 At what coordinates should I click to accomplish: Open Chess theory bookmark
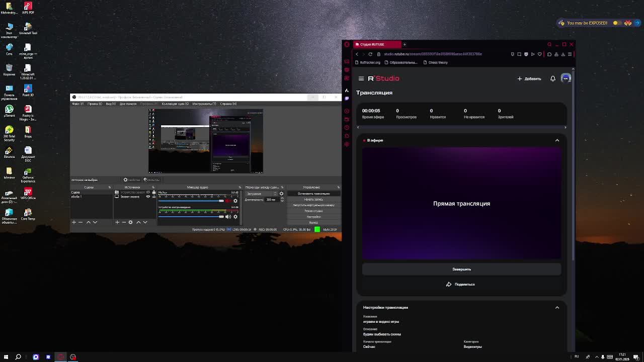coord(436,63)
